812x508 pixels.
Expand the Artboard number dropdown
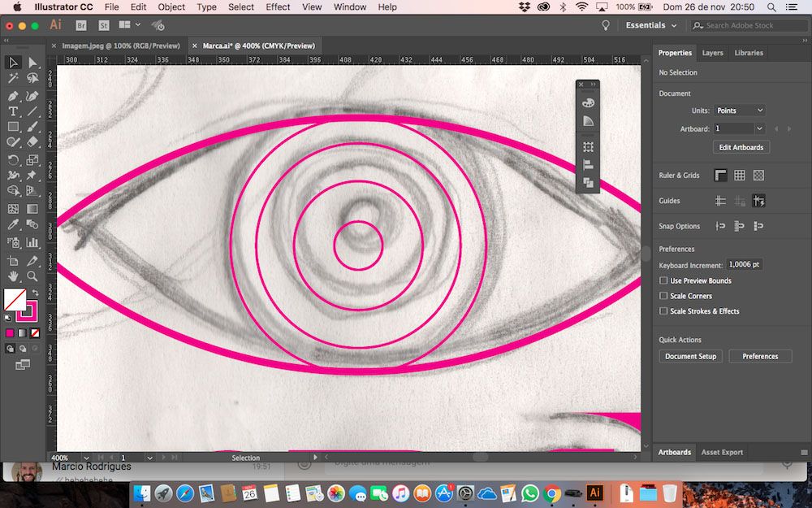[x=759, y=128]
